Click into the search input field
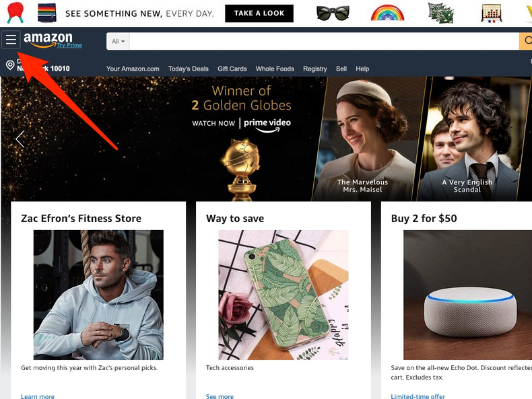The width and height of the screenshot is (532, 399). 324,41
